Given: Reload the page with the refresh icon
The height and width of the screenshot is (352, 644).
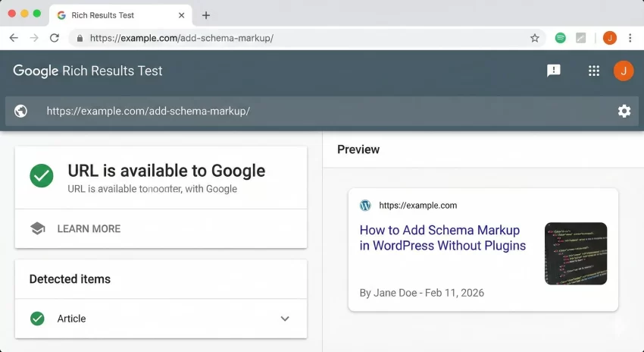Looking at the screenshot, I should pos(55,38).
